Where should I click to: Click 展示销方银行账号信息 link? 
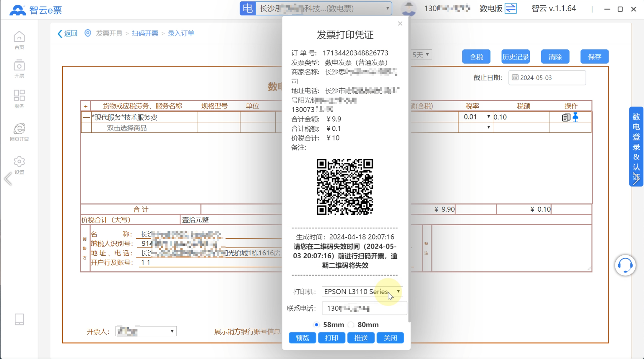click(247, 331)
